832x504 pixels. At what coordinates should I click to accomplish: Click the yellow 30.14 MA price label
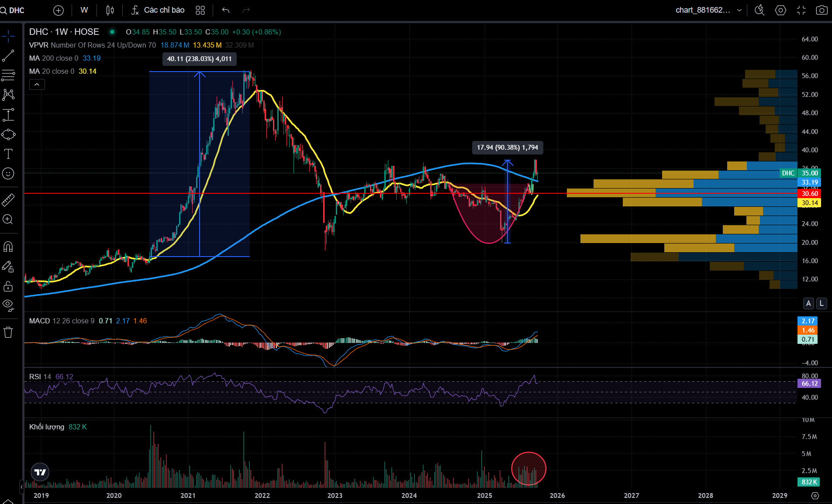click(809, 203)
